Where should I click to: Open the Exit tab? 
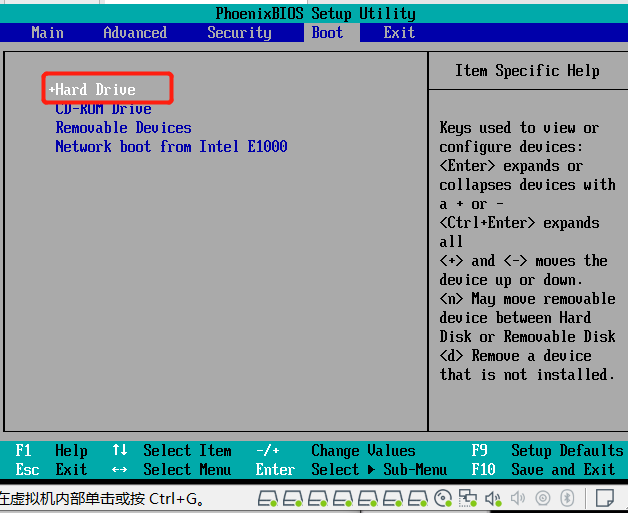pos(399,32)
